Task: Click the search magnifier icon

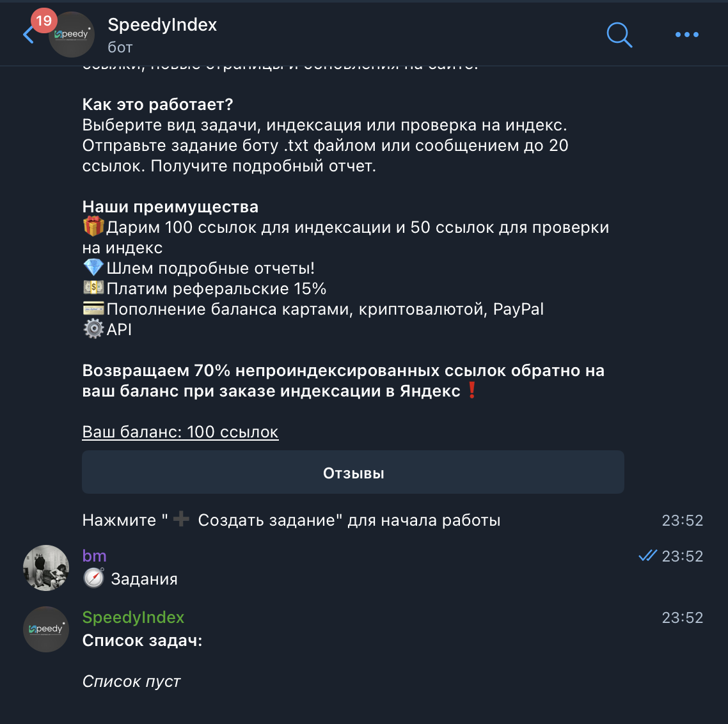Action: [x=619, y=35]
